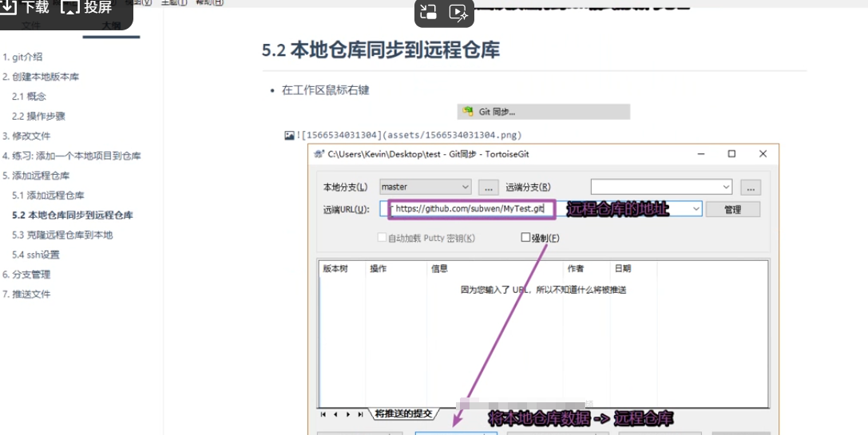Click the heading 5.2 本地仓库同步到远程仓库
Screen dimensions: 868x435
tap(381, 49)
